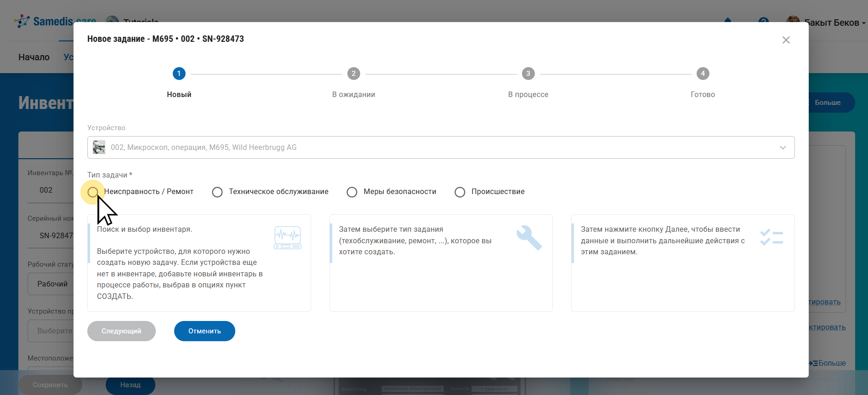Image resolution: width=868 pixels, height=395 pixels.
Task: Click the device monitor icon in first card
Action: pos(287,238)
